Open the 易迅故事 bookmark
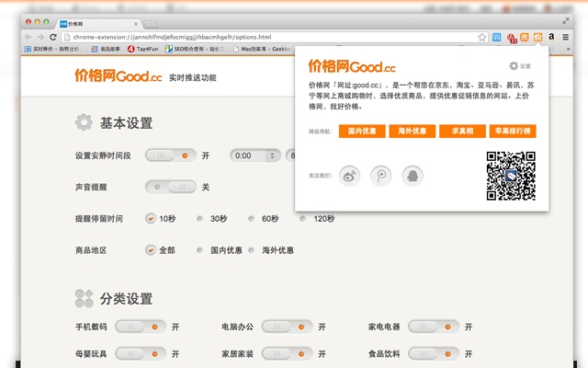Viewport: 588px width, 368px height. tap(106, 49)
